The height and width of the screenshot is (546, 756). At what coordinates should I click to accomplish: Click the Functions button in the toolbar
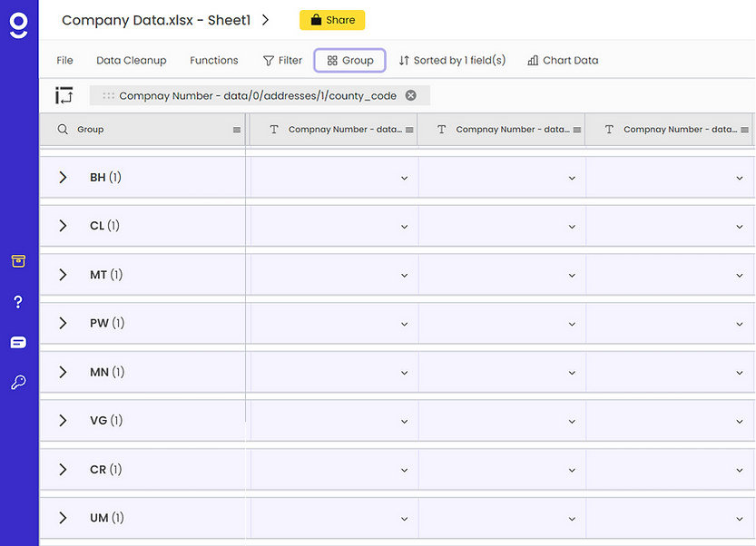213,60
